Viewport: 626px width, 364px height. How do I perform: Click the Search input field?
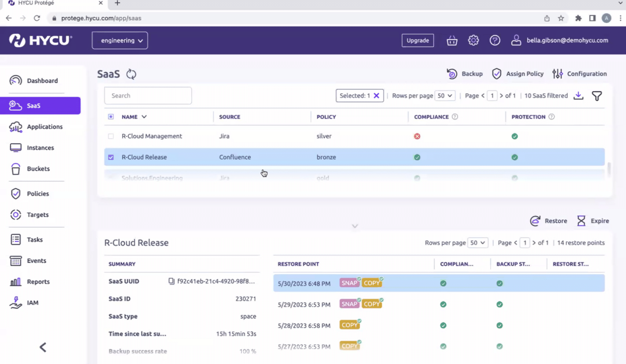tap(148, 96)
